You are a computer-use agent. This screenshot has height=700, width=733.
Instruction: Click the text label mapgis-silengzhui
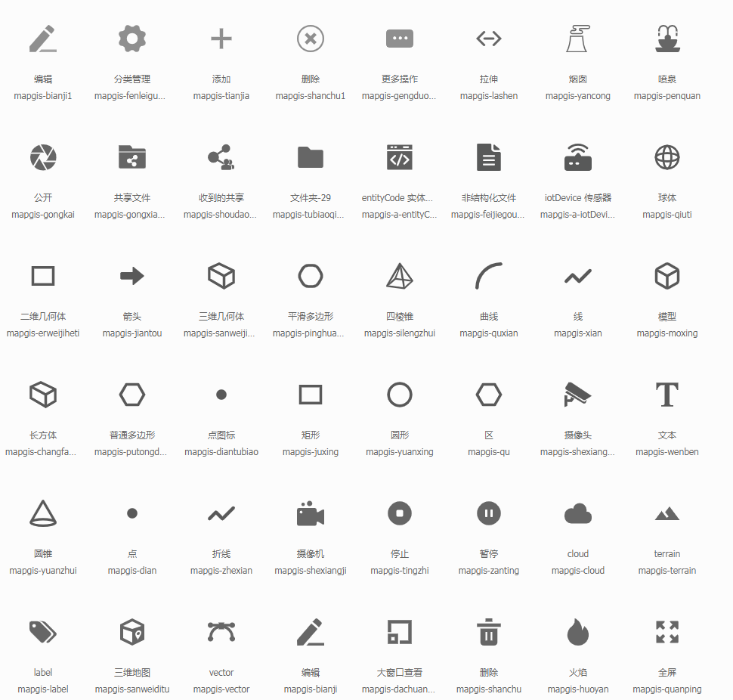tap(400, 333)
